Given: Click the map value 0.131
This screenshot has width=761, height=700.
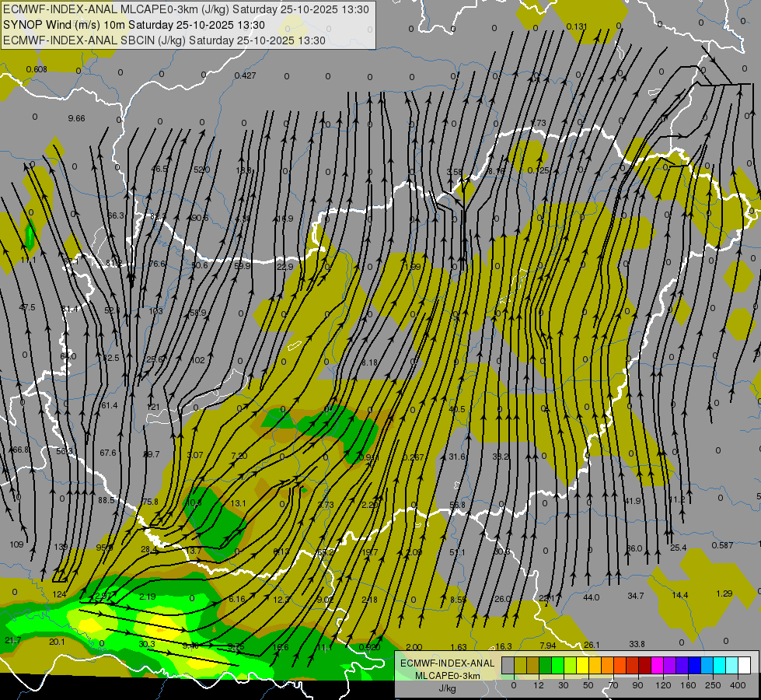Looking at the screenshot, I should coord(577,26).
